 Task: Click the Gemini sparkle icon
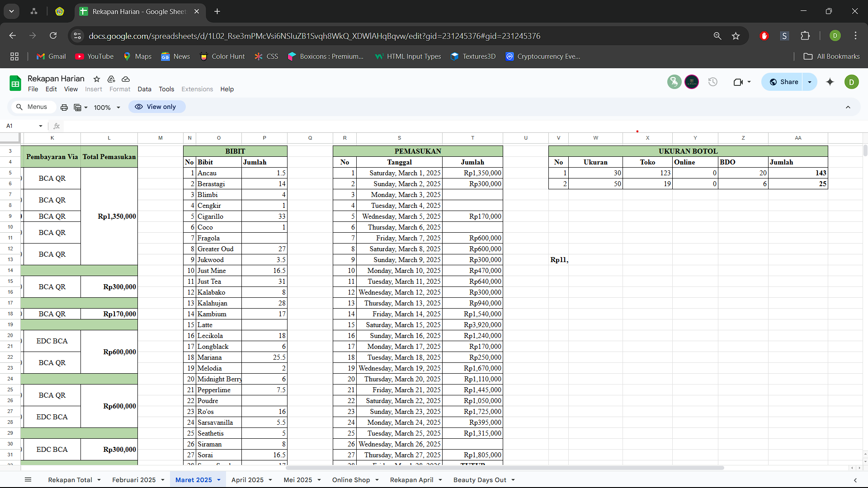click(x=830, y=82)
